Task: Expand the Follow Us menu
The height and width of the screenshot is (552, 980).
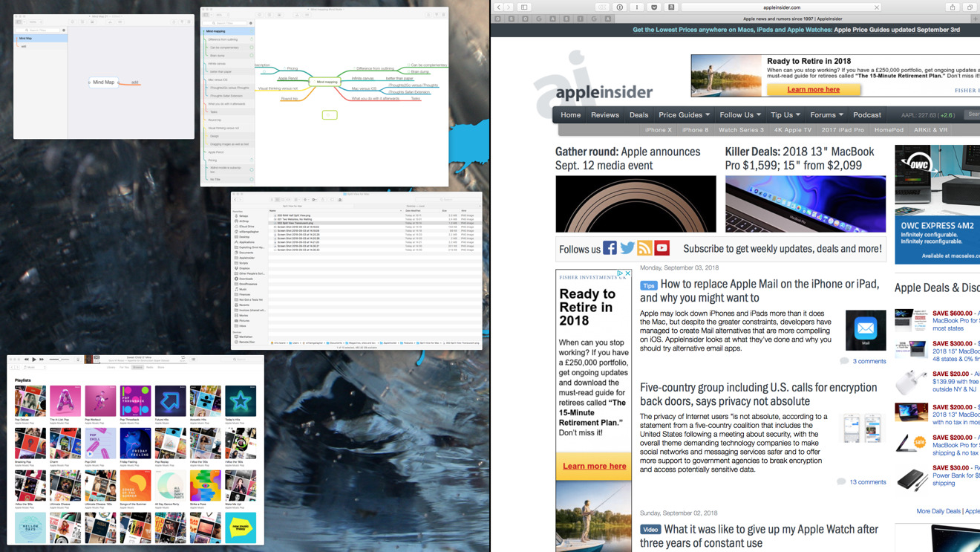Action: point(740,115)
